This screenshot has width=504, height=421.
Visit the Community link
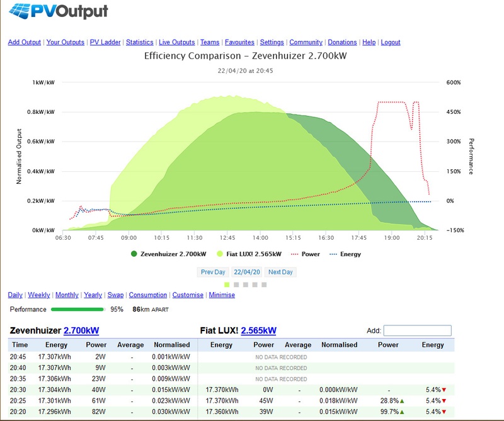click(306, 42)
